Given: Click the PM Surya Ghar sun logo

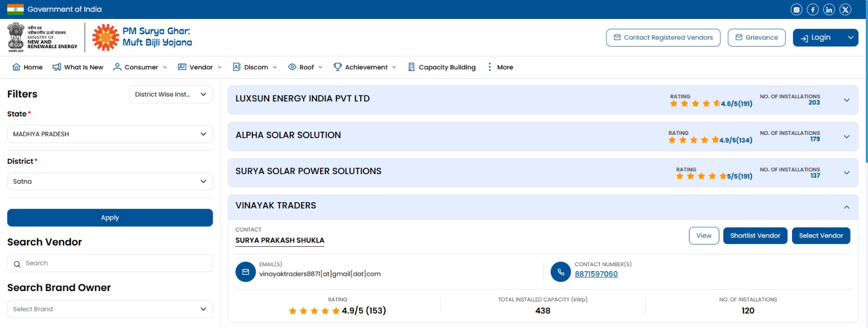Looking at the screenshot, I should tap(105, 37).
